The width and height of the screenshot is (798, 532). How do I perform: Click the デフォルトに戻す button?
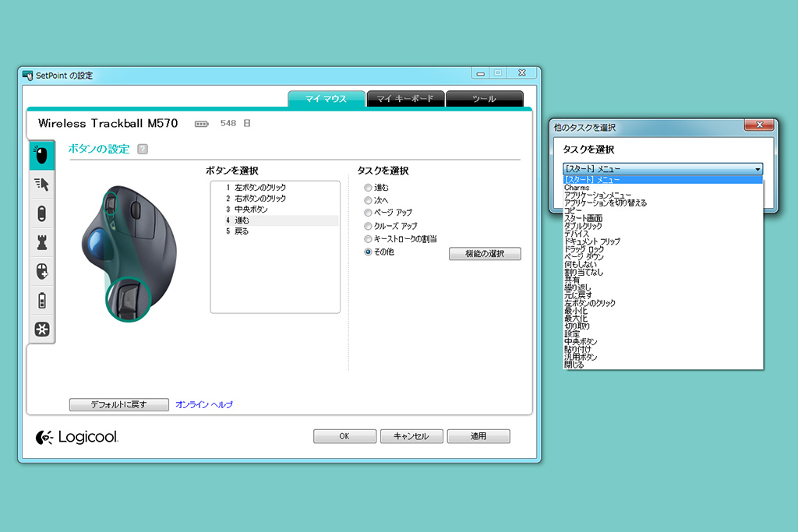(x=118, y=404)
